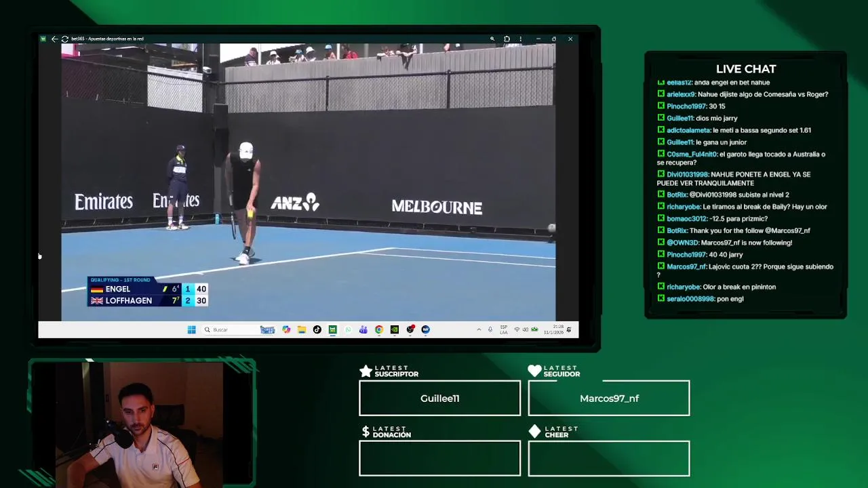The height and width of the screenshot is (488, 868).
Task: Open the zoom magnifier in bet365 title bar
Action: (492, 39)
